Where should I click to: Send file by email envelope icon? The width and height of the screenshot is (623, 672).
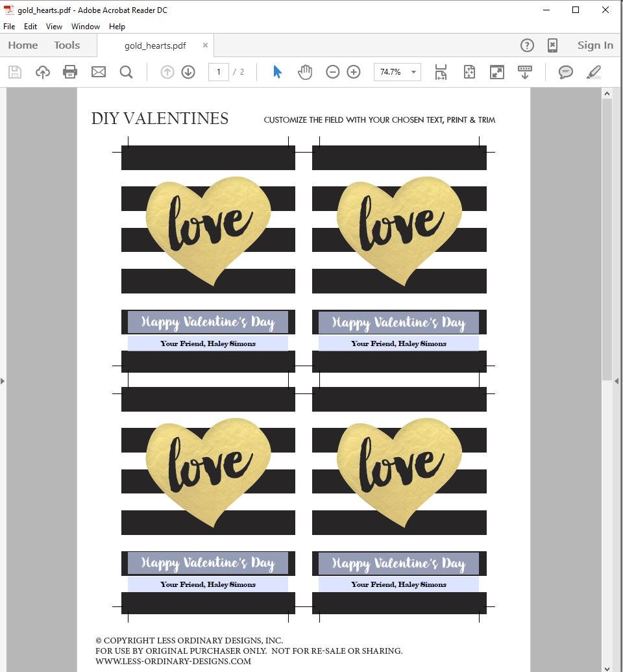[x=99, y=72]
